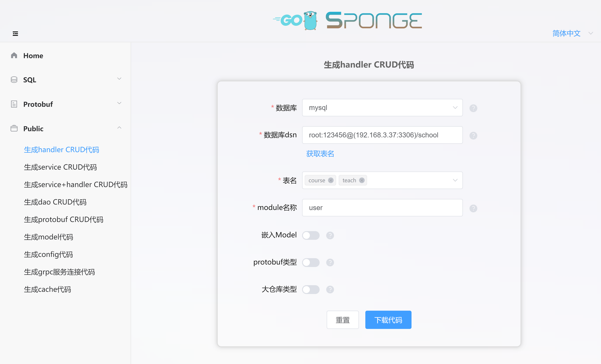Remove the course tag from 表名

(331, 180)
